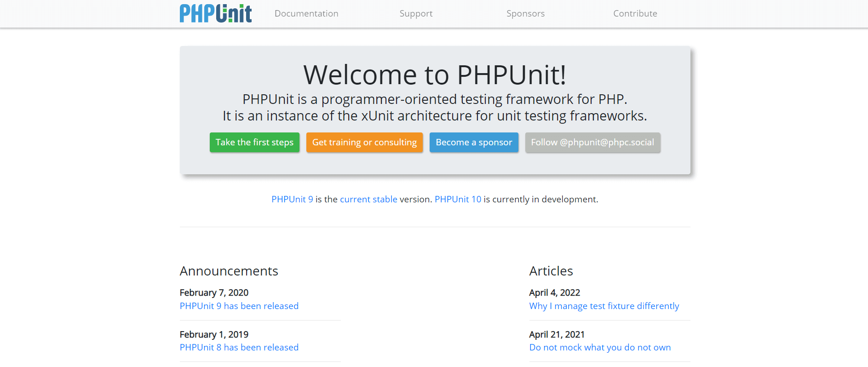Read Do not mock what you do not own
The height and width of the screenshot is (367, 868).
pos(600,347)
